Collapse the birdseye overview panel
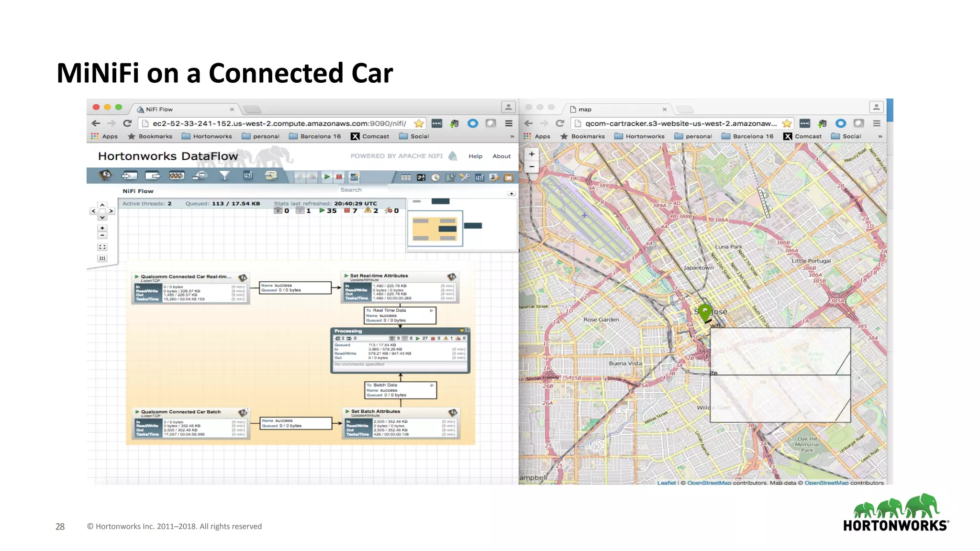Image resolution: width=980 pixels, height=551 pixels. tap(512, 194)
